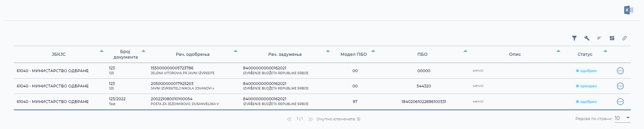644x129 pixels.
Task: Open rows per page dropdown
Action: 622,118
